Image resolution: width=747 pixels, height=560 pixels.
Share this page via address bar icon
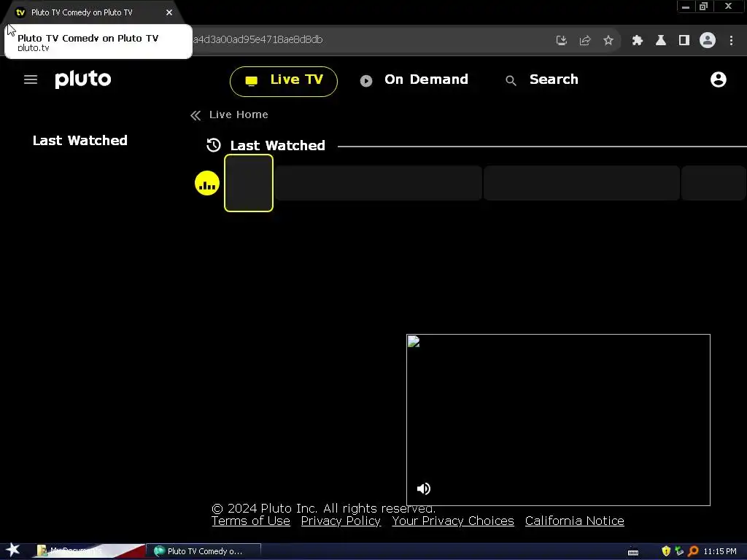(585, 41)
